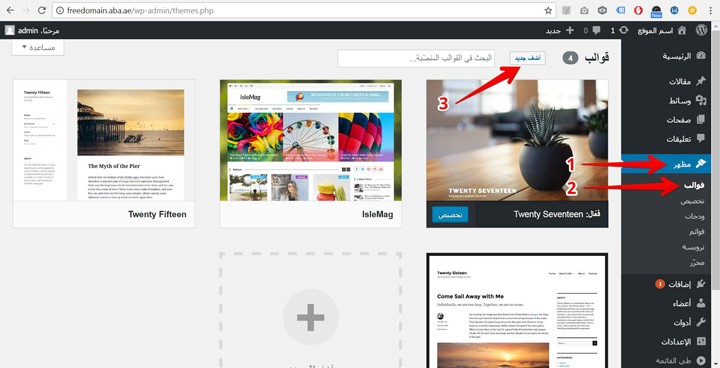Image resolution: width=720 pixels, height=368 pixels.
Task: Click the أضف جديد add new button
Action: click(x=528, y=58)
